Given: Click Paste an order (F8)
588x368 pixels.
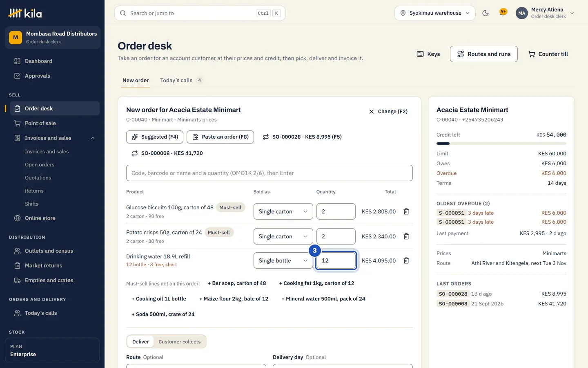Looking at the screenshot, I should coord(220,137).
